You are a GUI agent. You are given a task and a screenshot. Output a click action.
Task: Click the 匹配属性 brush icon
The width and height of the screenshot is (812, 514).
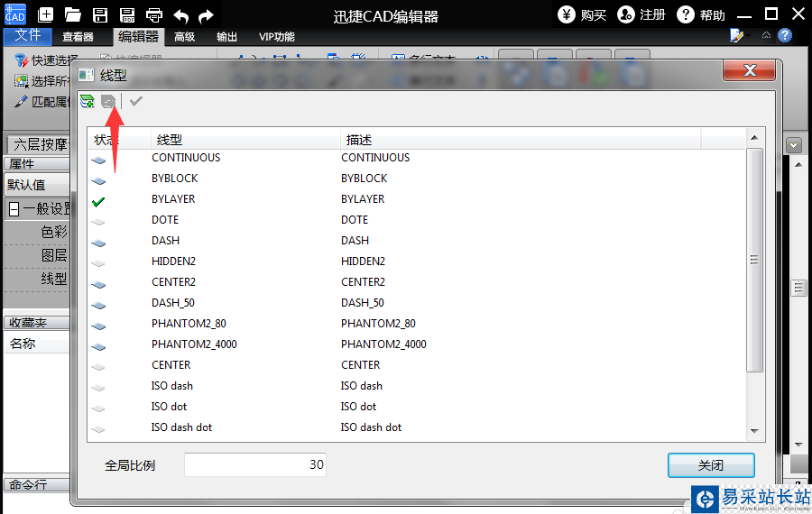coord(22,102)
